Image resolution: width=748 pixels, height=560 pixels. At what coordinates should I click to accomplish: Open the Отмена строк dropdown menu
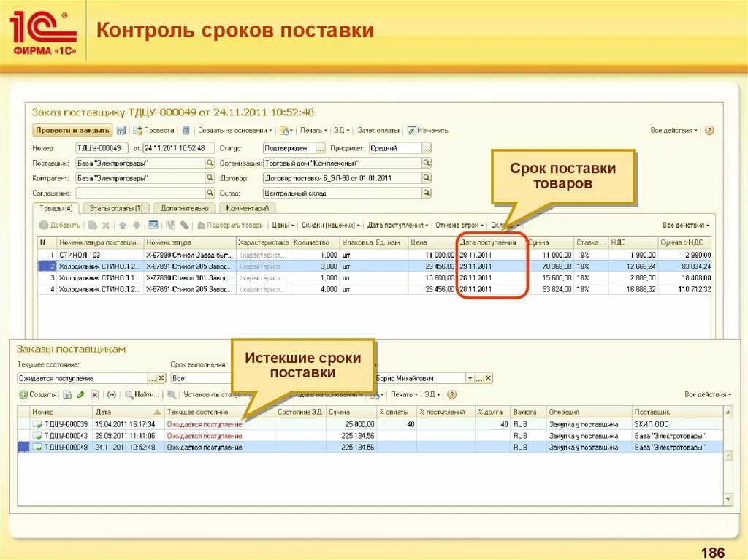[459, 225]
